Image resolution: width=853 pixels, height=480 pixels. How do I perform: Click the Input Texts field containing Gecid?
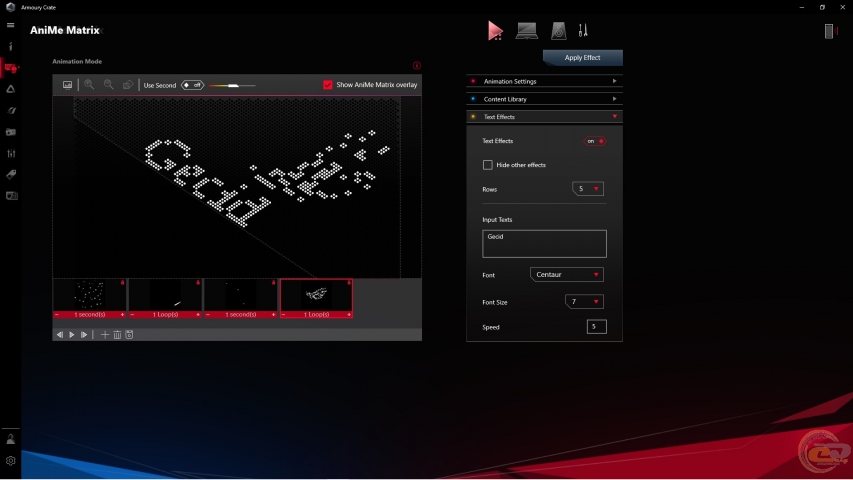pos(544,243)
